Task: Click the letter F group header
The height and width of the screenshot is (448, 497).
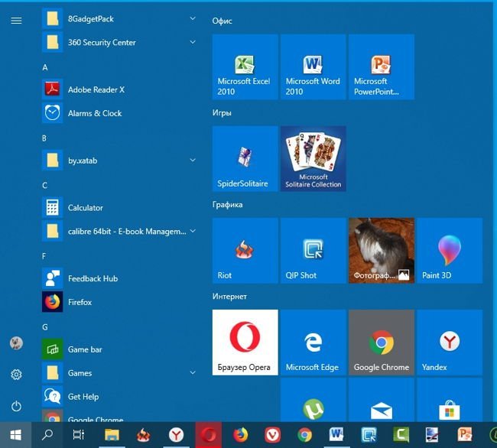Action: pos(44,256)
